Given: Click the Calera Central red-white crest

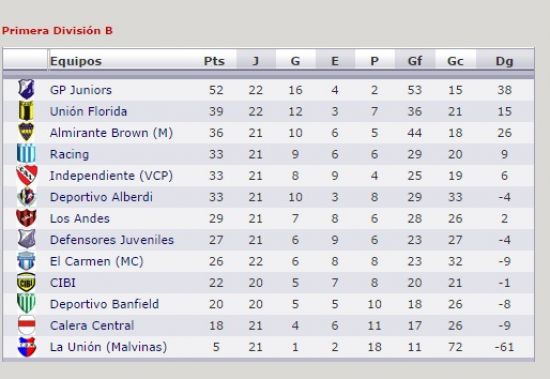Looking at the screenshot, I should 27,325.
